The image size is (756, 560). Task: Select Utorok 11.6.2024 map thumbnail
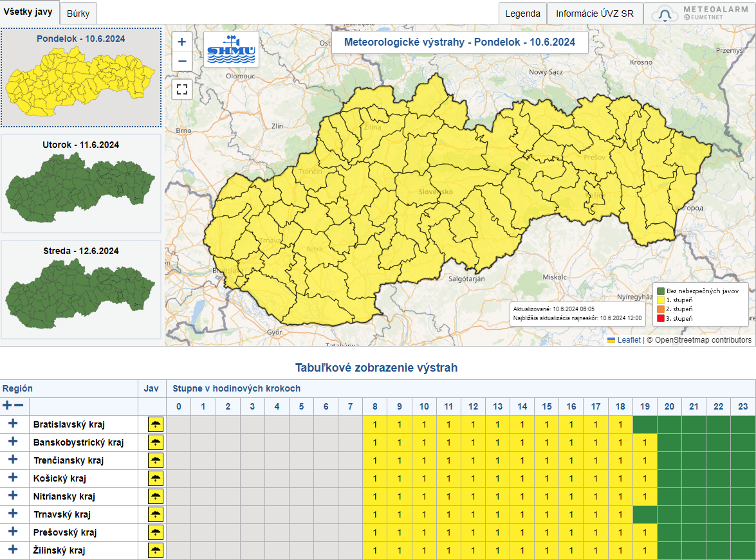81,183
